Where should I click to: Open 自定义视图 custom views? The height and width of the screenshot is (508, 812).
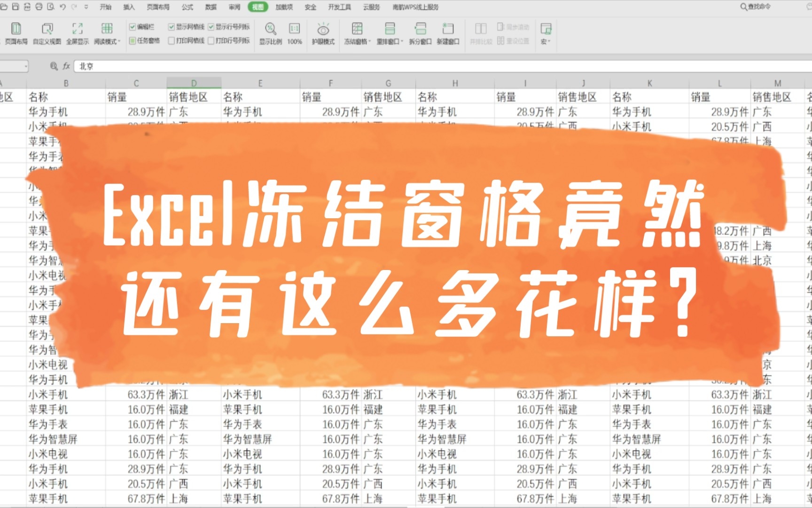click(45, 33)
